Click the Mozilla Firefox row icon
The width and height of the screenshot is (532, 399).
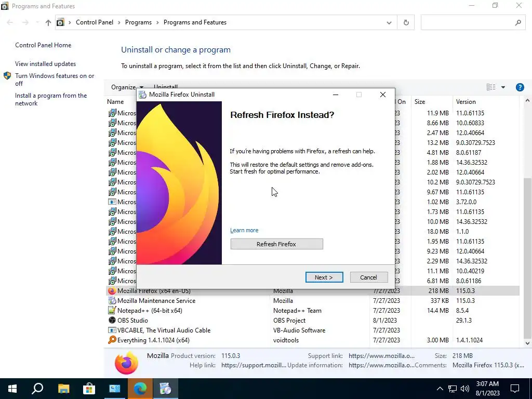[x=112, y=291]
